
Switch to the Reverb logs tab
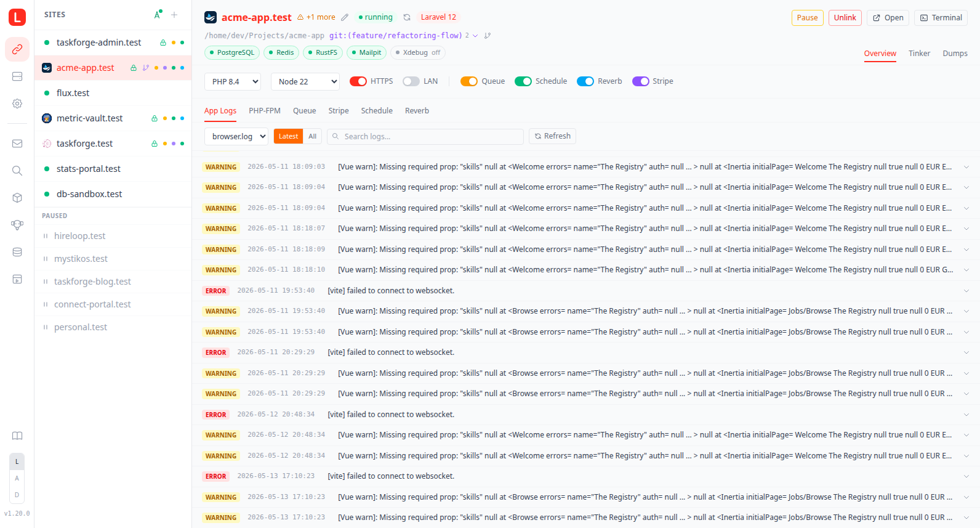(417, 111)
